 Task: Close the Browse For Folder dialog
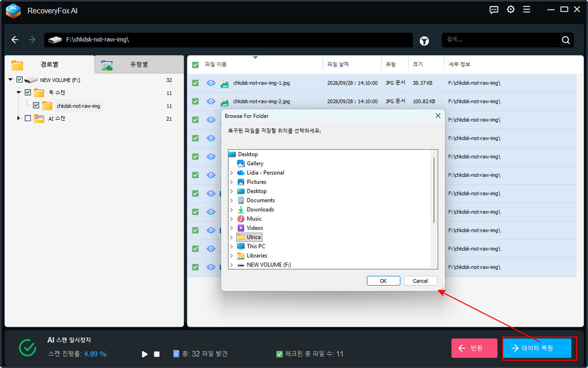pyautogui.click(x=438, y=116)
